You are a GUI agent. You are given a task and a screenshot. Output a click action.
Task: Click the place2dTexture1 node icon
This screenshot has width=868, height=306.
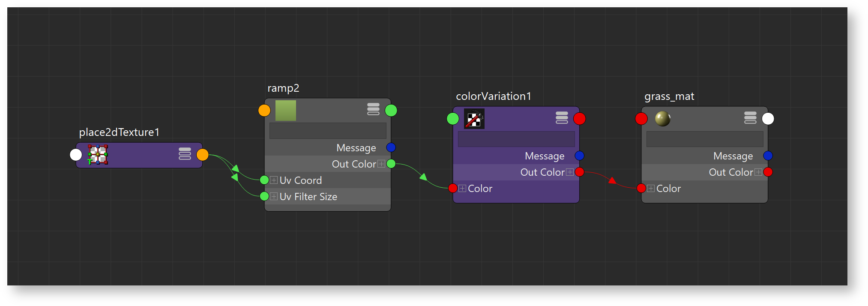(98, 155)
